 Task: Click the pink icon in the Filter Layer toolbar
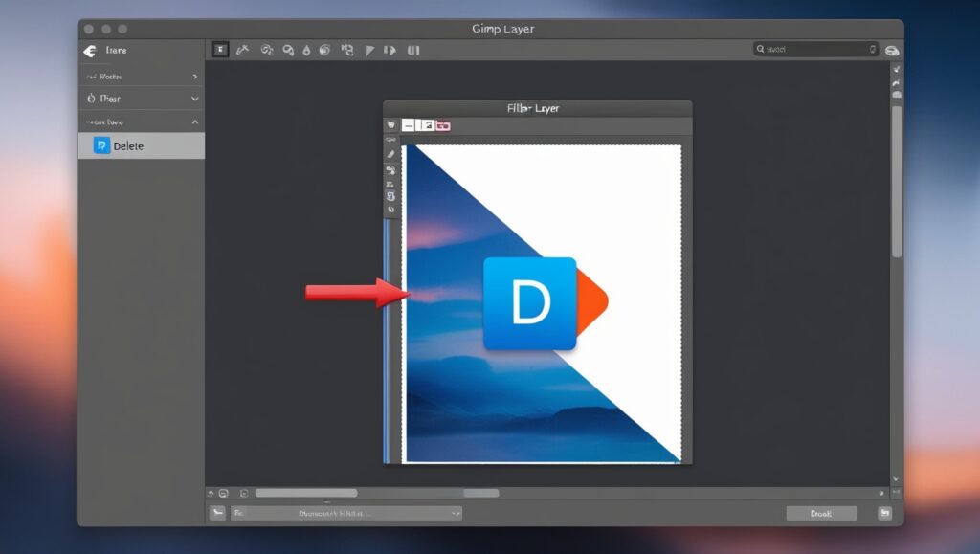443,126
